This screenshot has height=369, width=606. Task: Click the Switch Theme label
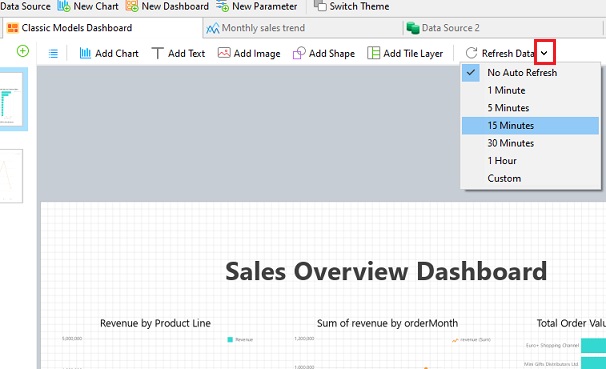(x=359, y=7)
